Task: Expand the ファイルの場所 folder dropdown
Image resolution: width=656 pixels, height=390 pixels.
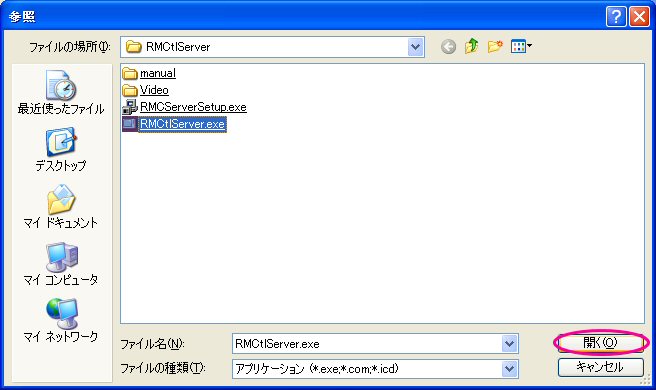Action: 415,47
